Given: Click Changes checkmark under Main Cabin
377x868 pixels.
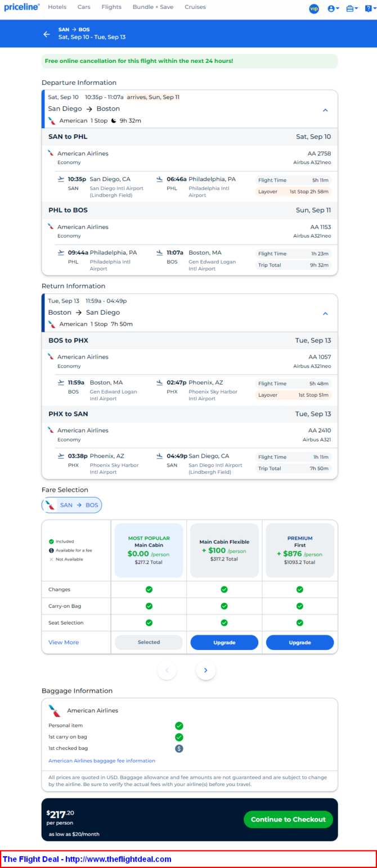Looking at the screenshot, I should coord(149,589).
